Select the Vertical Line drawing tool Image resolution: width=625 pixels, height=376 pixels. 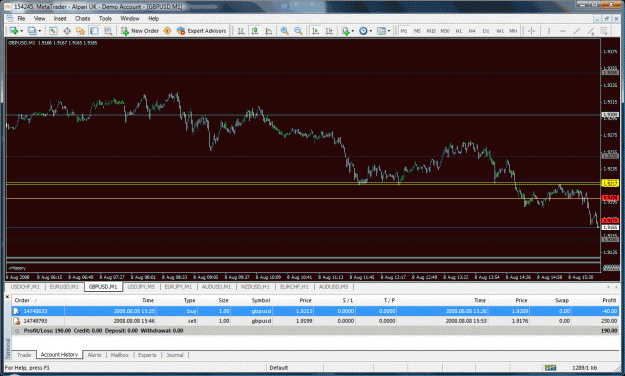click(x=549, y=31)
